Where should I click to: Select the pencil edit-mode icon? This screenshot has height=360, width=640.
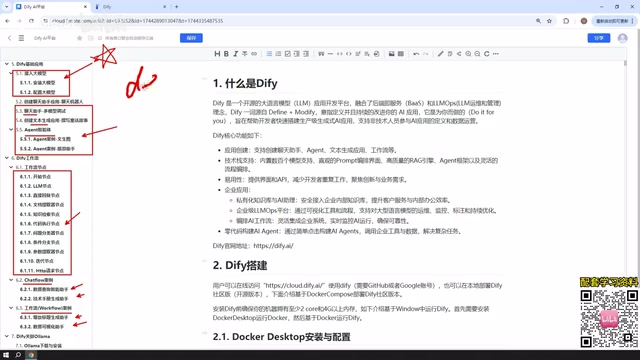coord(440,54)
